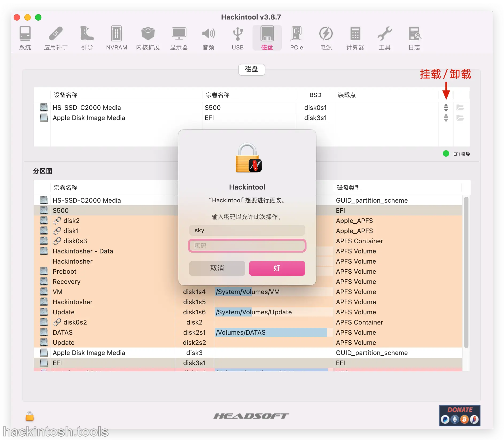The width and height of the screenshot is (504, 440).
Task: Mount or unmount the EFI disk3s1 partition
Action: 446,118
